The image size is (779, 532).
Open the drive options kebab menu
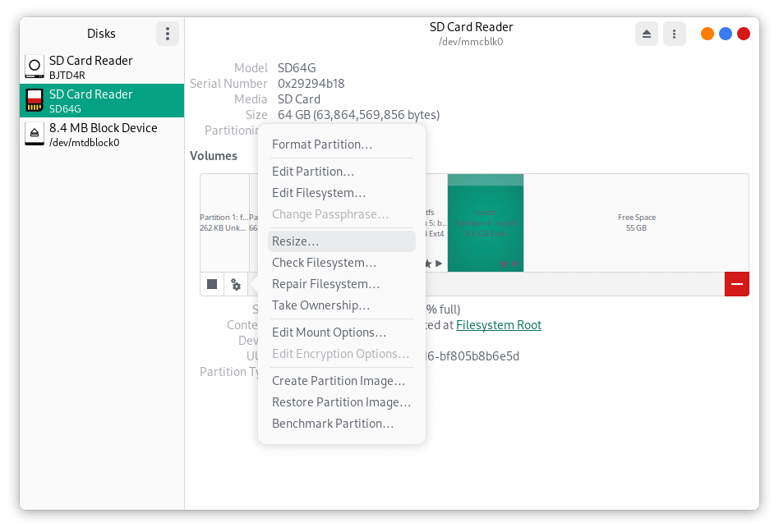674,34
